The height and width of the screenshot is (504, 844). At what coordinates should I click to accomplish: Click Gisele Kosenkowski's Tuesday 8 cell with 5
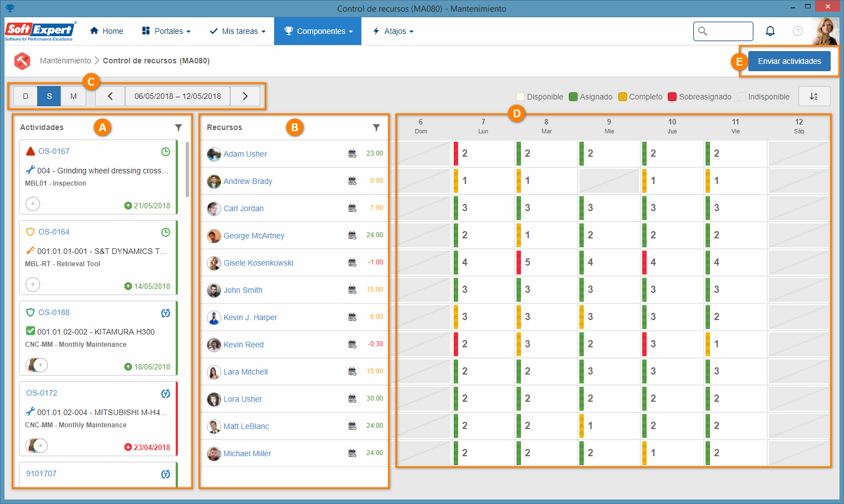pyautogui.click(x=546, y=262)
